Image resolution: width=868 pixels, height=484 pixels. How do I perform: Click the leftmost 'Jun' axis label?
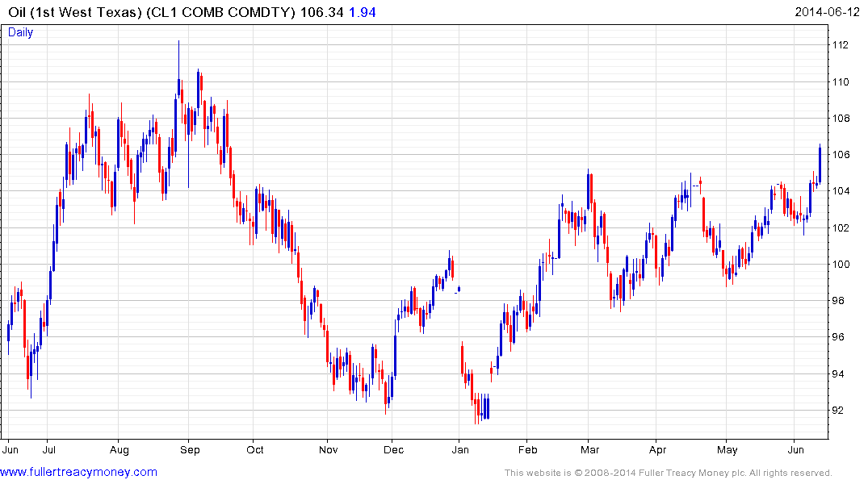point(10,449)
